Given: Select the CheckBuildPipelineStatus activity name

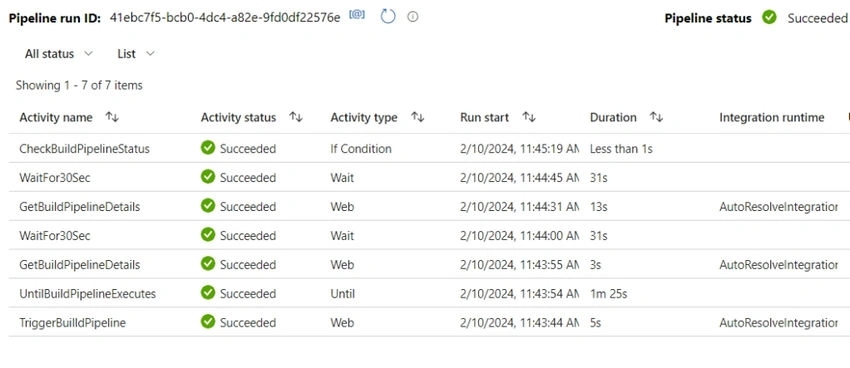Looking at the screenshot, I should click(85, 149).
